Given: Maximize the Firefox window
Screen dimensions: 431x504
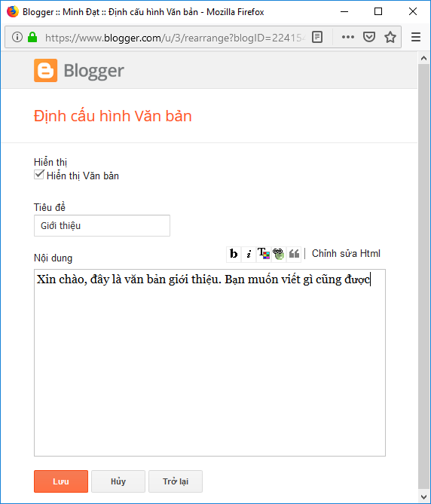Looking at the screenshot, I should 378,11.
